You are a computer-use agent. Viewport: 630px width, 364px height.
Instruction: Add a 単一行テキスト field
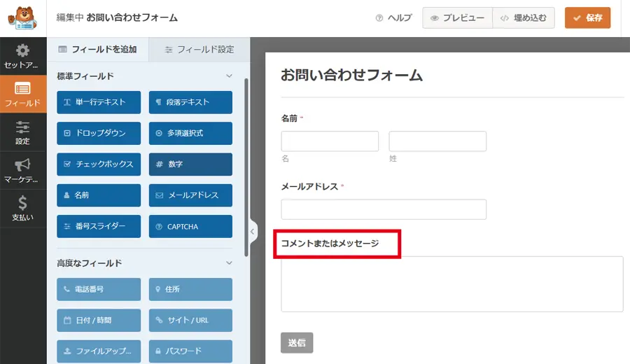pos(99,102)
